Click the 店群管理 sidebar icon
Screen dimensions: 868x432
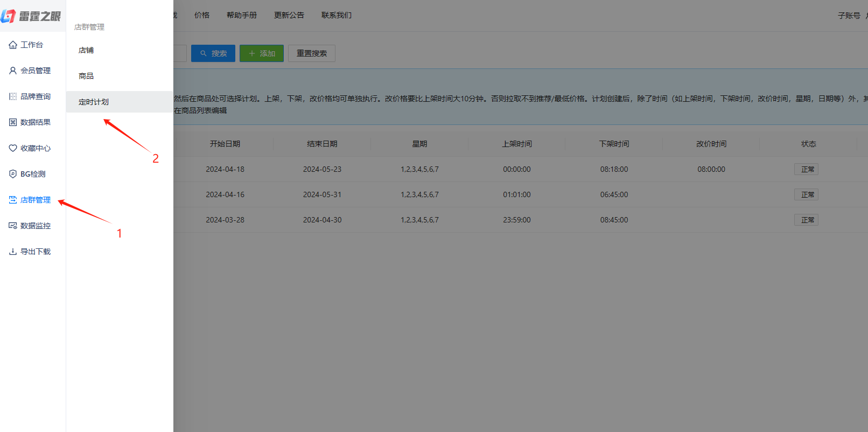(x=13, y=200)
